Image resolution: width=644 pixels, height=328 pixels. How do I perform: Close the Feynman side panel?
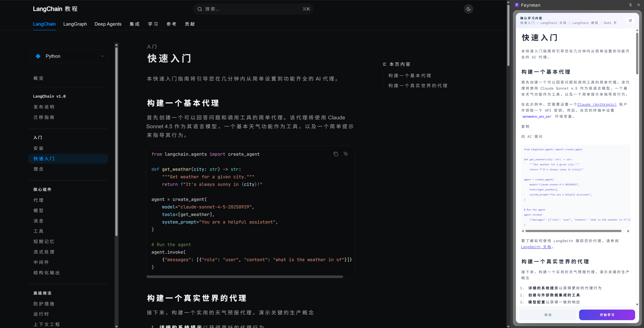(x=638, y=5)
